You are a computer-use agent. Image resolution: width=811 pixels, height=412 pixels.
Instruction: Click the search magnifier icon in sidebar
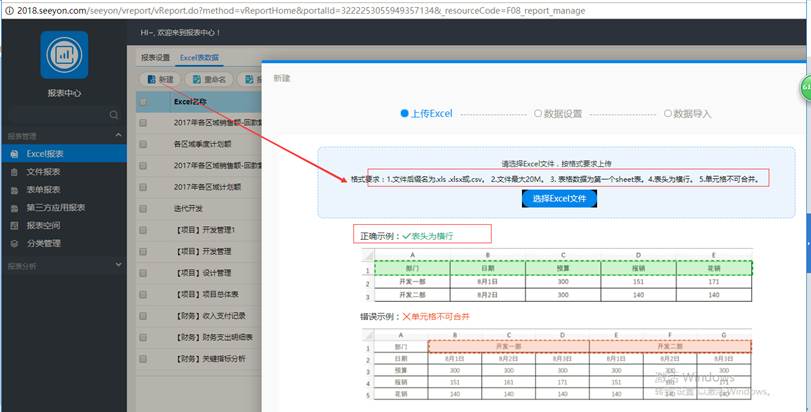coord(112,116)
